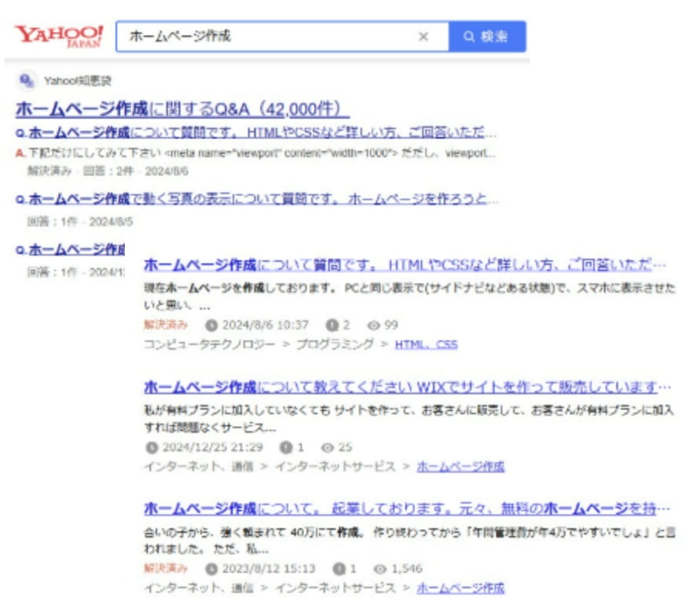Screen dimensions: 698x616
Task: Click the answer count icon on the 2023/8/12 card
Action: pos(339,569)
